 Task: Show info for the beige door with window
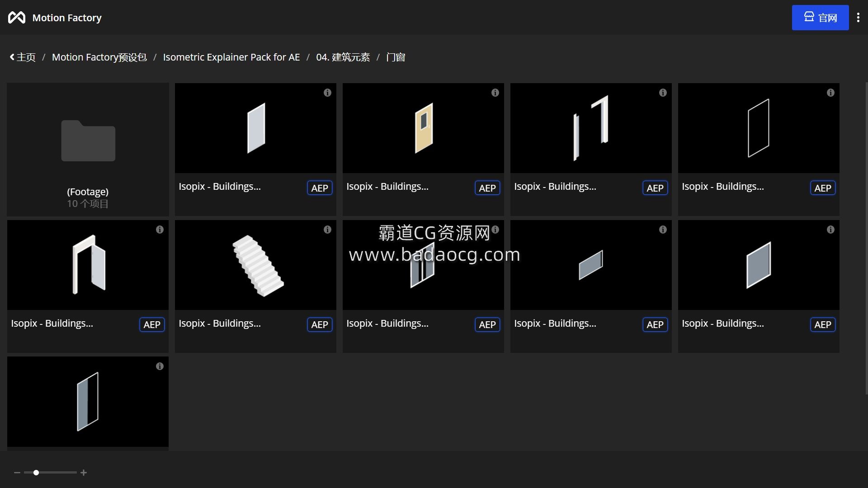pyautogui.click(x=495, y=93)
